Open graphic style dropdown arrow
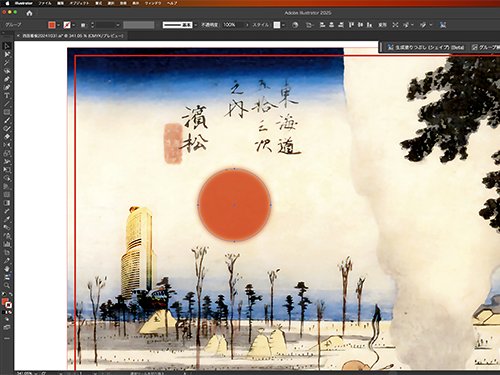Image resolution: width=500 pixels, height=375 pixels. (x=283, y=25)
